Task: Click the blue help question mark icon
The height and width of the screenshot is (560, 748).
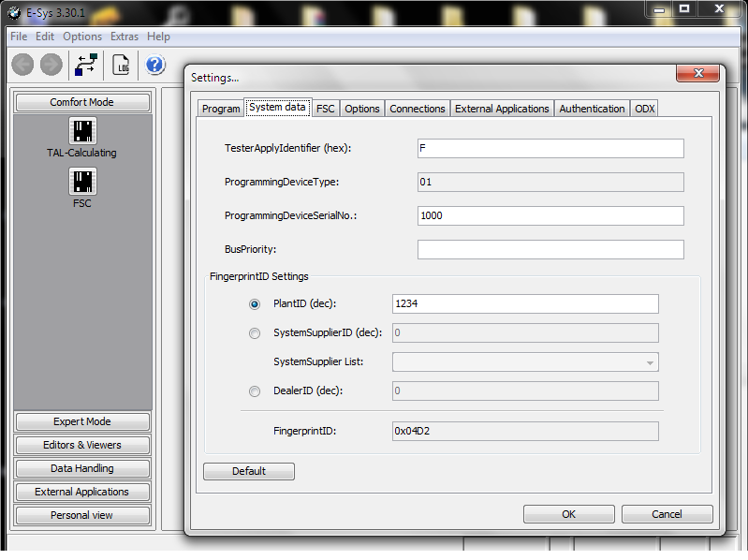Action: (x=155, y=65)
